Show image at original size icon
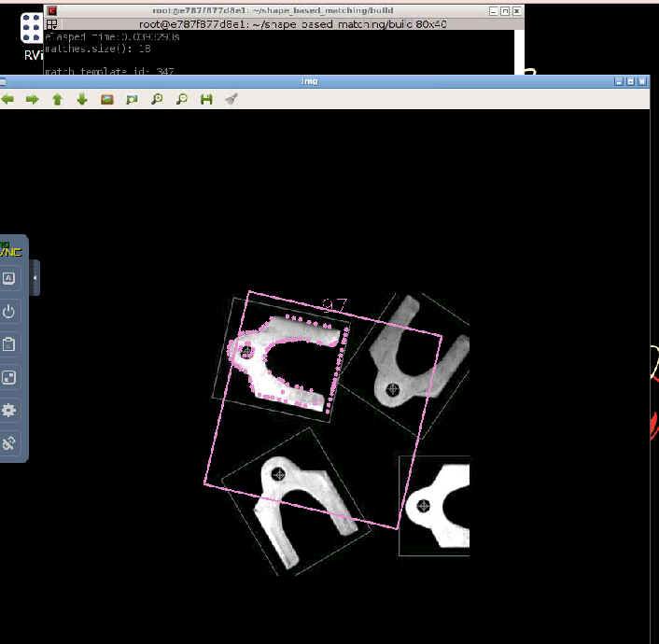Image resolution: width=659 pixels, height=644 pixels. point(107,99)
